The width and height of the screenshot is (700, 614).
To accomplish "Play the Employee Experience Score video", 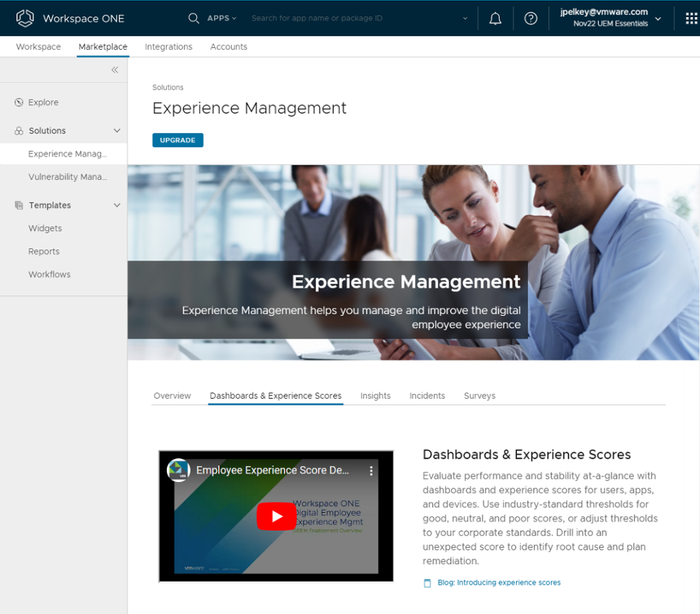I will 276,516.
